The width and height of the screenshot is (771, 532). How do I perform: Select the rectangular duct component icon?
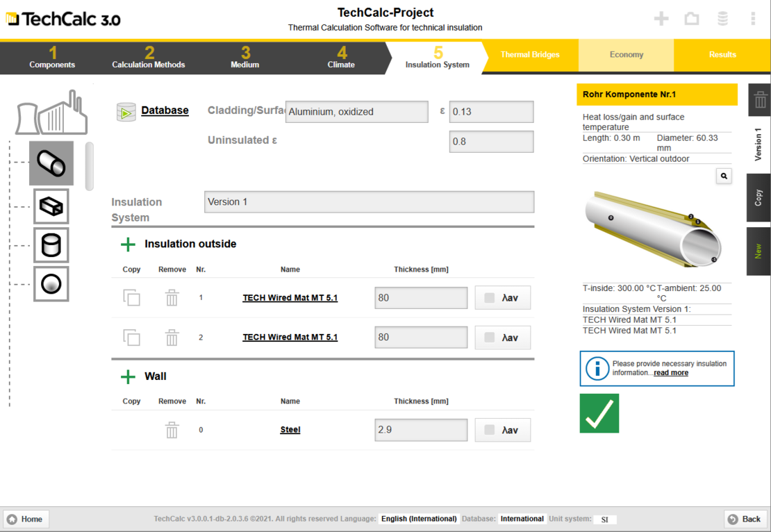51,206
